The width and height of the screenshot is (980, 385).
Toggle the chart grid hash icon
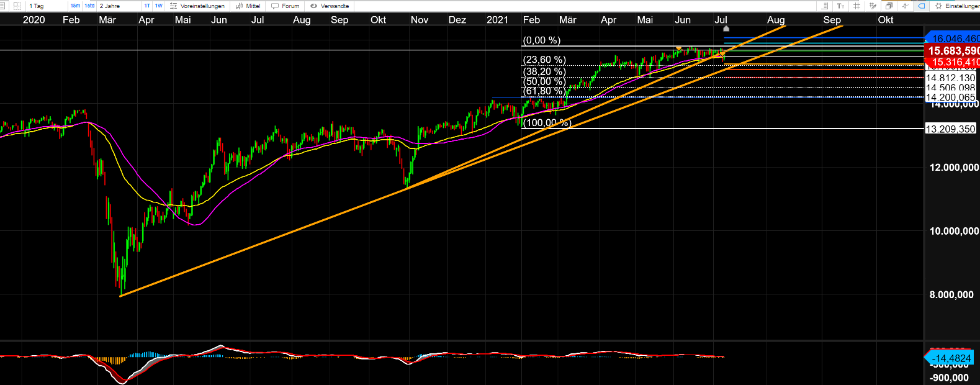(856, 6)
